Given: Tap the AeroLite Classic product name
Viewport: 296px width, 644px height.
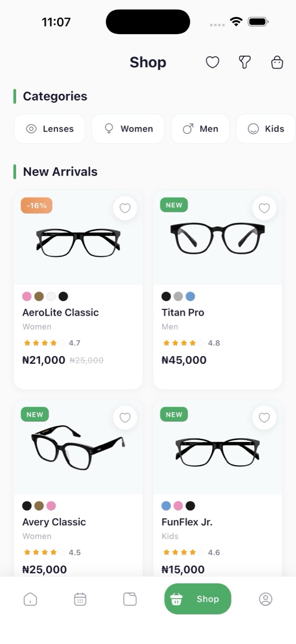Looking at the screenshot, I should (x=61, y=312).
